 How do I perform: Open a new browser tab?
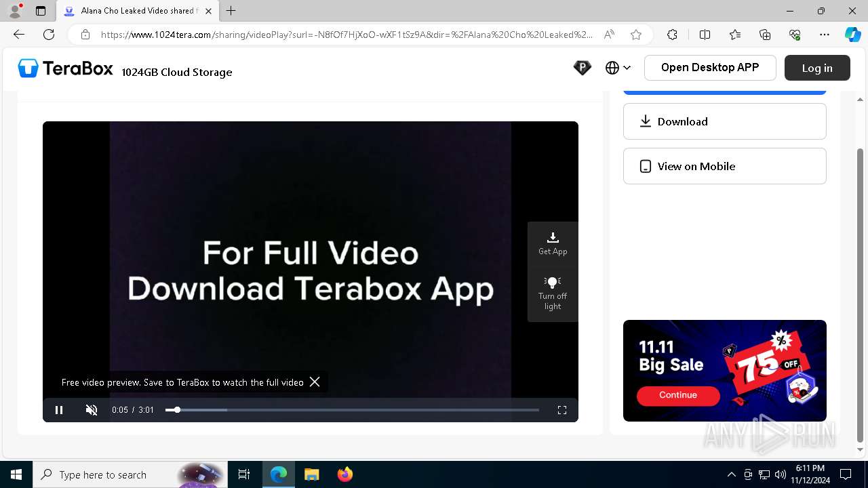pyautogui.click(x=231, y=11)
